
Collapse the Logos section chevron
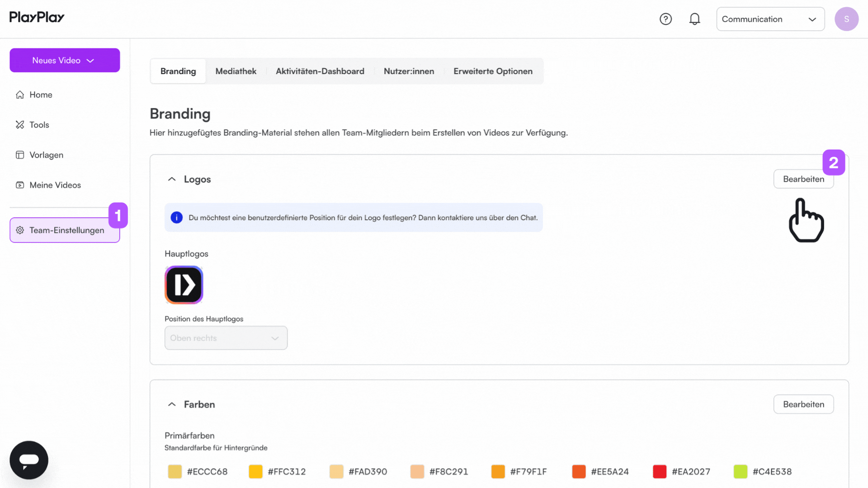point(172,179)
